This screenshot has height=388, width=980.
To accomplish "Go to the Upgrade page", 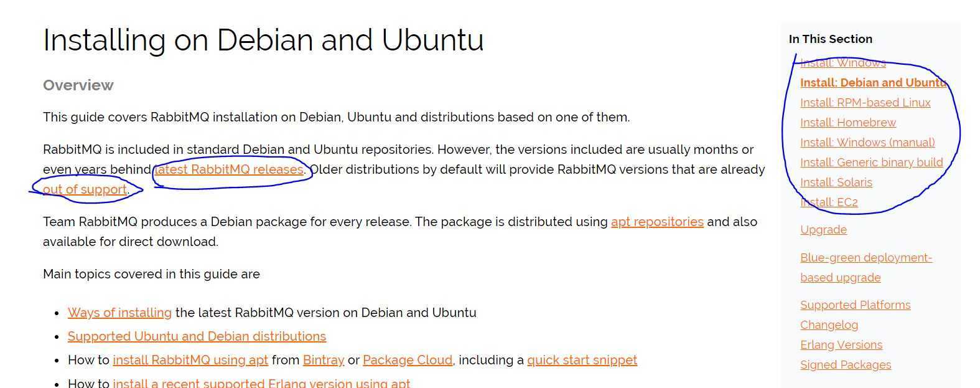I will coord(823,230).
